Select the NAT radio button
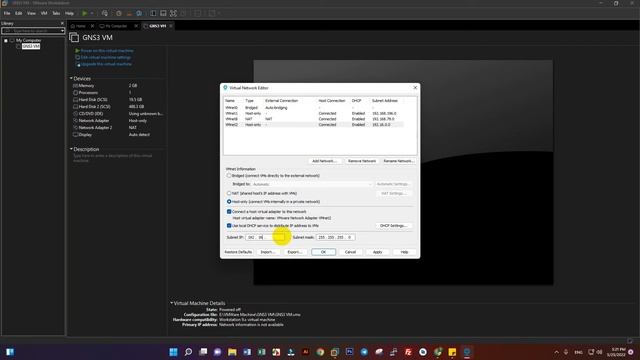The height and width of the screenshot is (360, 640). click(x=229, y=193)
